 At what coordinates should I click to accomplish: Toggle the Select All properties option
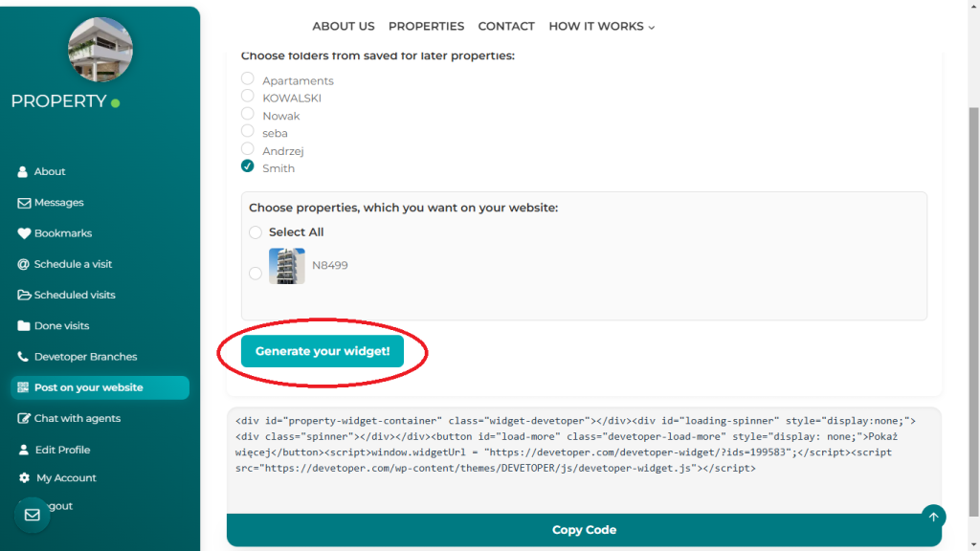(x=255, y=232)
